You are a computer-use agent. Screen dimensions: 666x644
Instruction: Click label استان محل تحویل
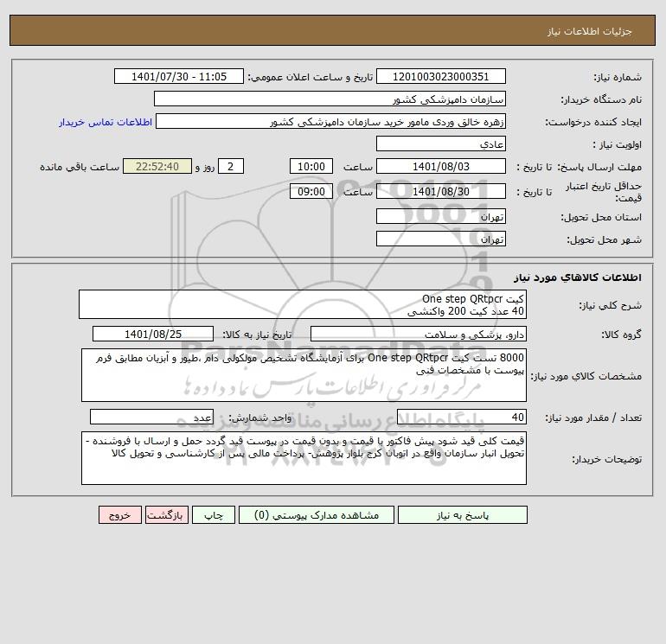(601, 217)
